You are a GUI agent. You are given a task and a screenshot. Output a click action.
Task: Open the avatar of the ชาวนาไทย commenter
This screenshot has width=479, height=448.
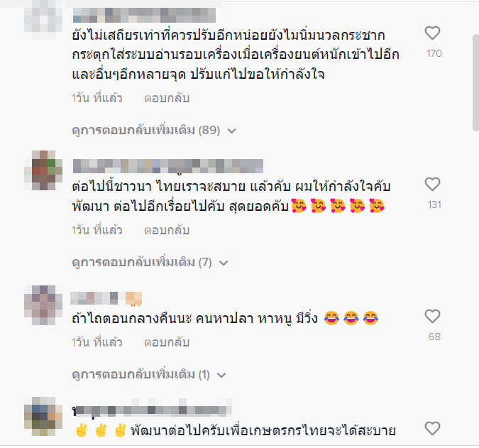tap(43, 170)
